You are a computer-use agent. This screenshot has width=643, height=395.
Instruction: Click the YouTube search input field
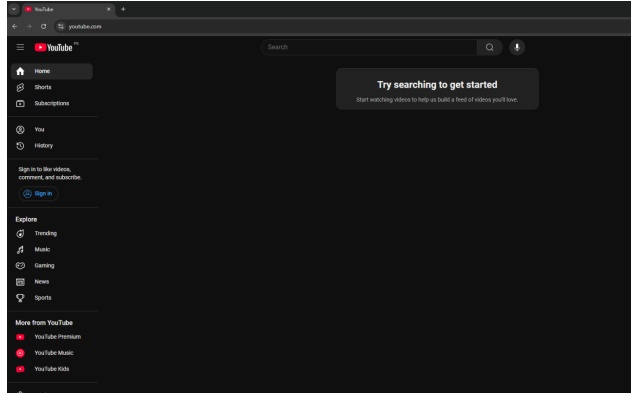(x=369, y=47)
